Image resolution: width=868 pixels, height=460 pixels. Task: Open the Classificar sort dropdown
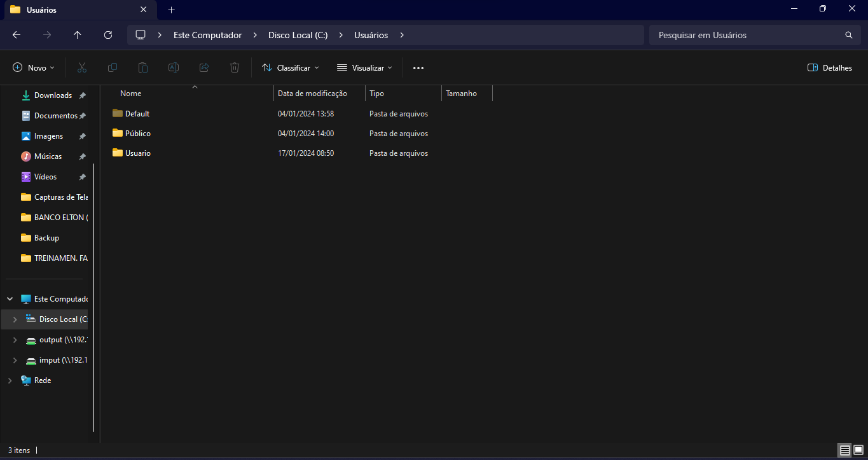291,67
